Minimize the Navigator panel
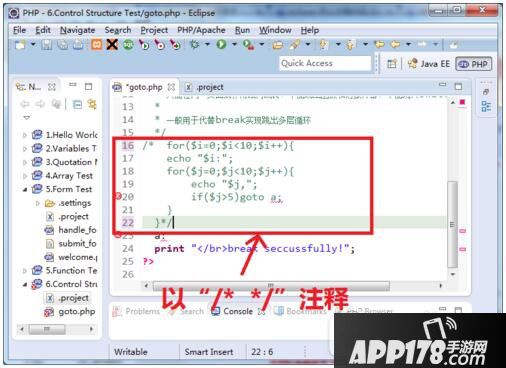Screen dimensions: 506x368 [73, 85]
